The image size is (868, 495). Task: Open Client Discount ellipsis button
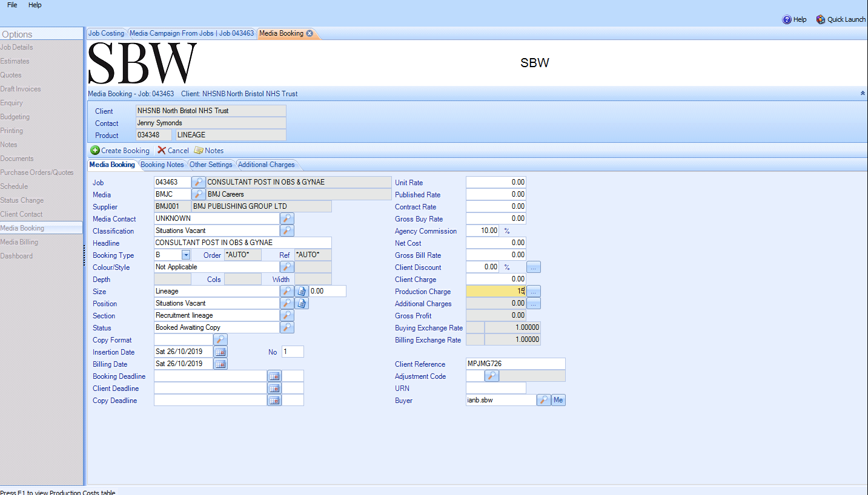tap(534, 267)
